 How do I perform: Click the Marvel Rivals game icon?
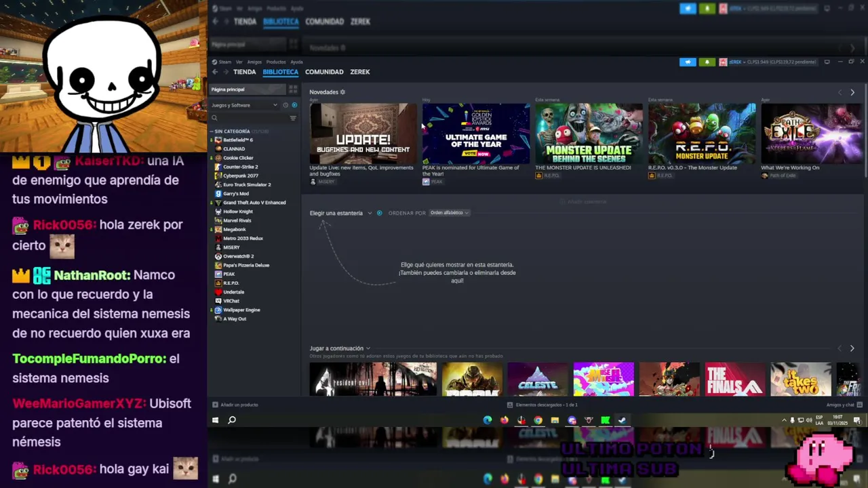click(218, 220)
